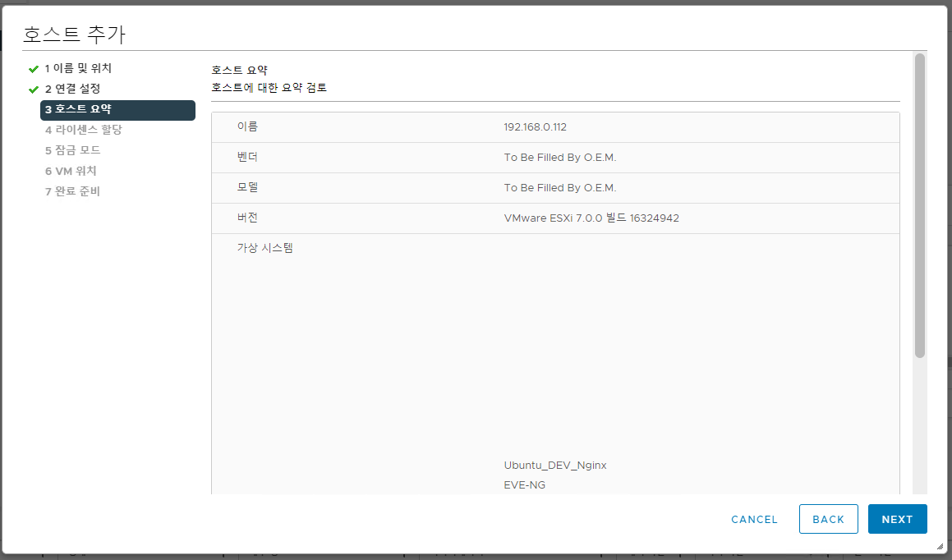Select step 7 완료 준비

coord(72,191)
